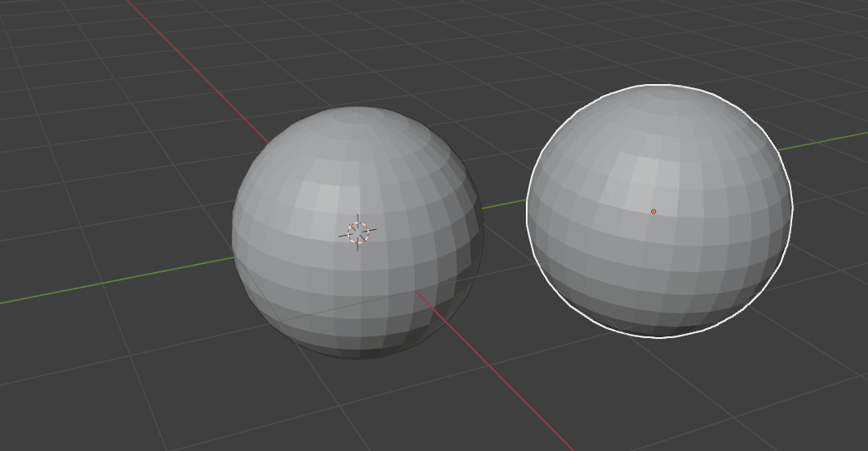Click the dark bottom edge of left sphere

[x=358, y=353]
